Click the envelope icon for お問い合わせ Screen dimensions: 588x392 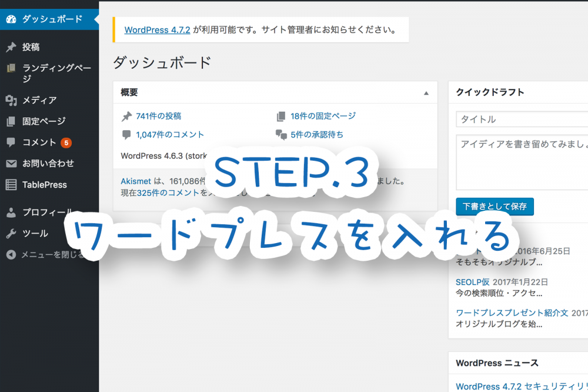11,164
